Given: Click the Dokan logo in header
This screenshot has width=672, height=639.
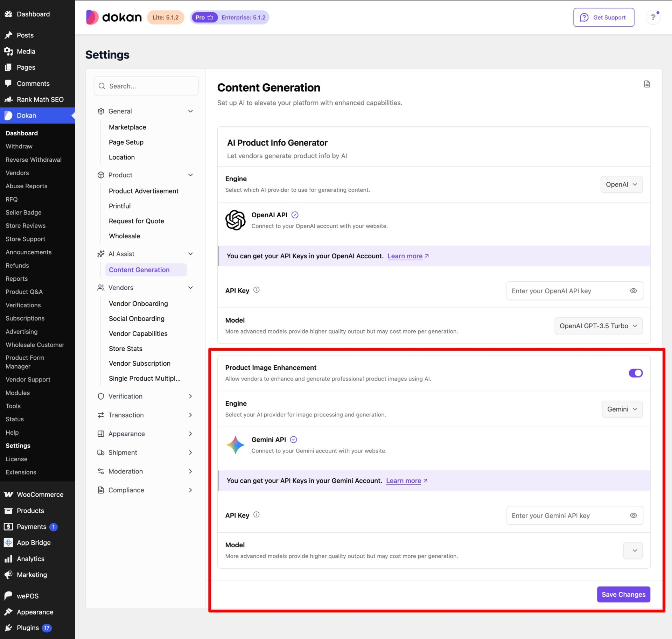Looking at the screenshot, I should click(x=114, y=17).
